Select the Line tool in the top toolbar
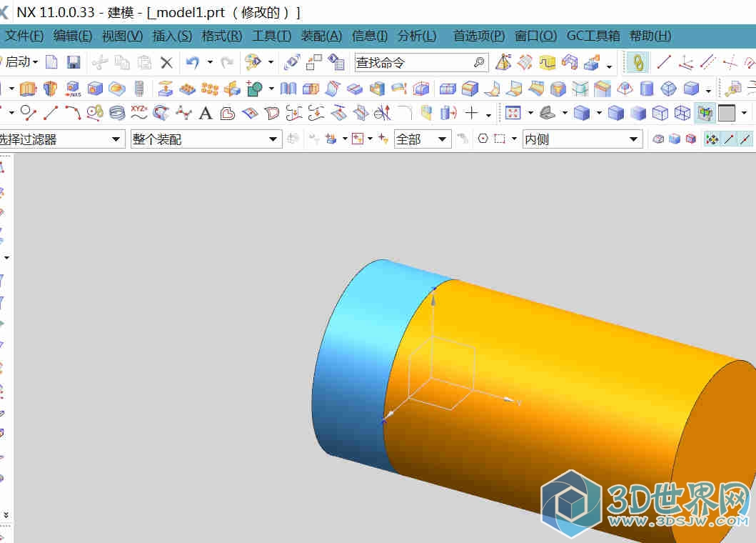 pos(664,61)
